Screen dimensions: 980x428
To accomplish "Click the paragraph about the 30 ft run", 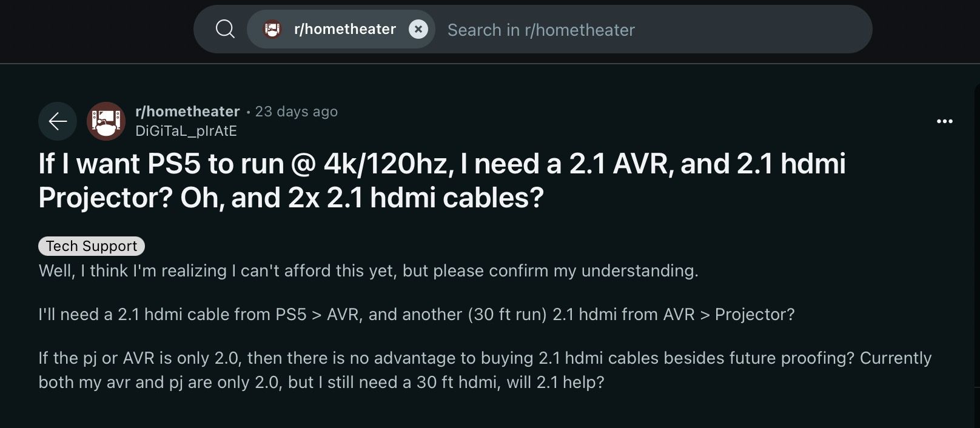I will point(416,314).
